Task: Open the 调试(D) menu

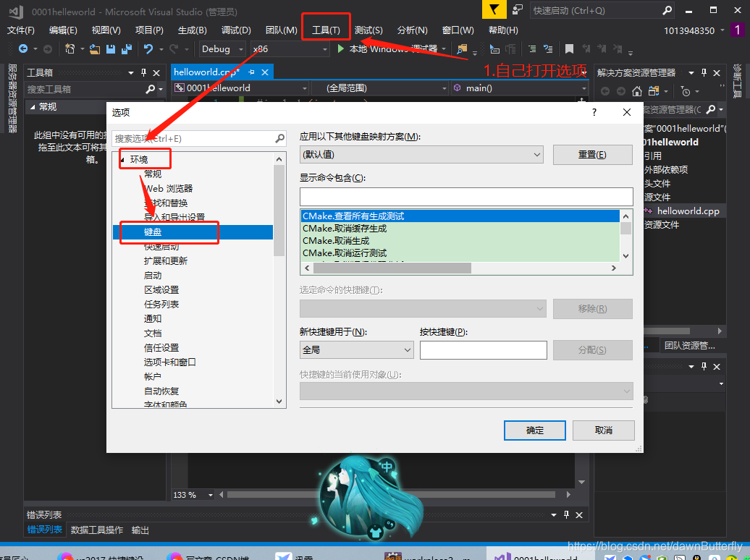Action: click(x=236, y=30)
